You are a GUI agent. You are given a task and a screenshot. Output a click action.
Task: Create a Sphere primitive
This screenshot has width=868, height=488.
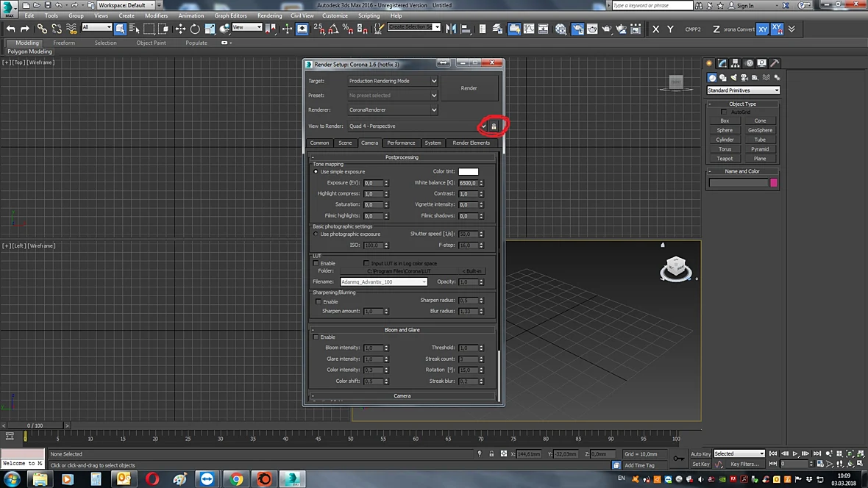[725, 130]
